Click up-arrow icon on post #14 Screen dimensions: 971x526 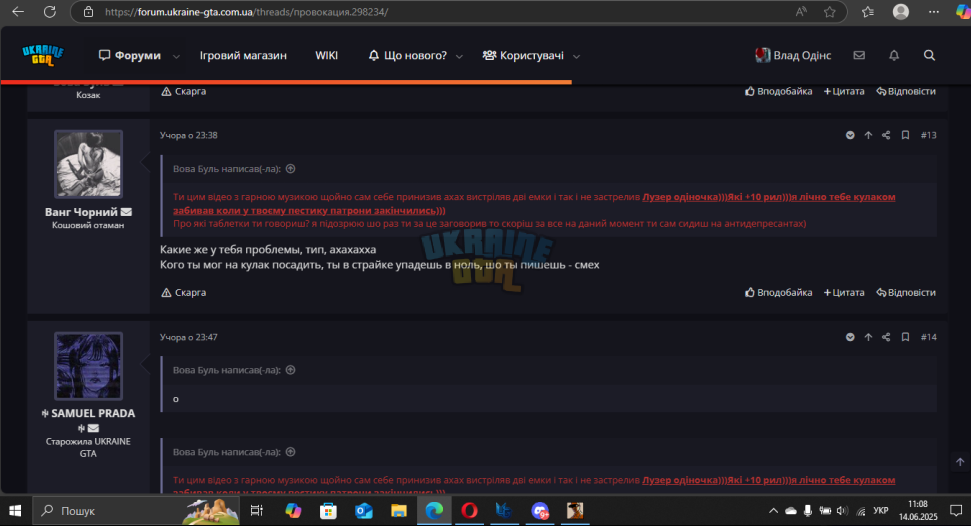coord(868,337)
